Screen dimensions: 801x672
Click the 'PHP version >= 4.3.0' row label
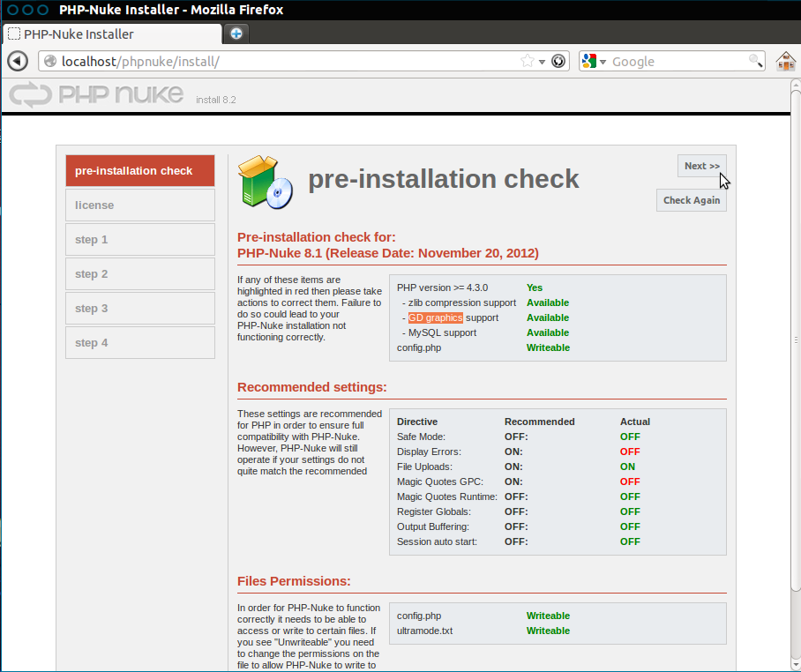[x=442, y=287]
